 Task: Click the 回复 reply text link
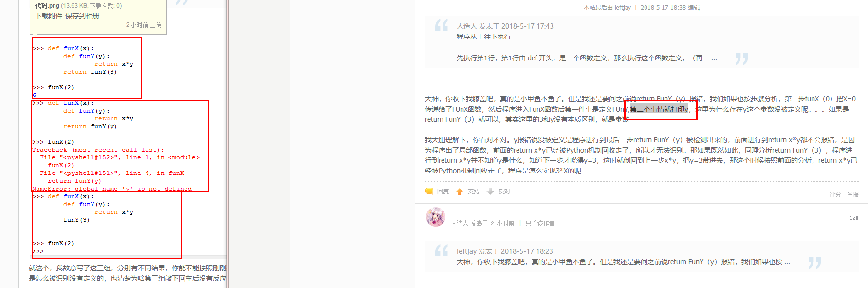[x=443, y=192]
